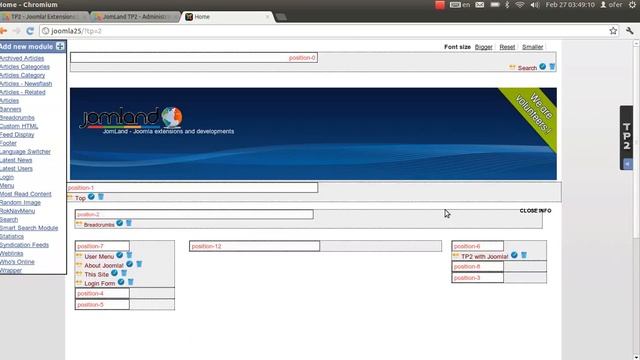Click the edit icon for Search module

click(x=542, y=67)
